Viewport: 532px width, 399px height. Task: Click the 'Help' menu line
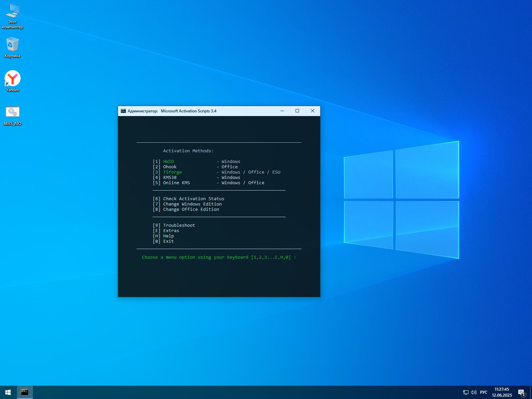click(x=163, y=236)
